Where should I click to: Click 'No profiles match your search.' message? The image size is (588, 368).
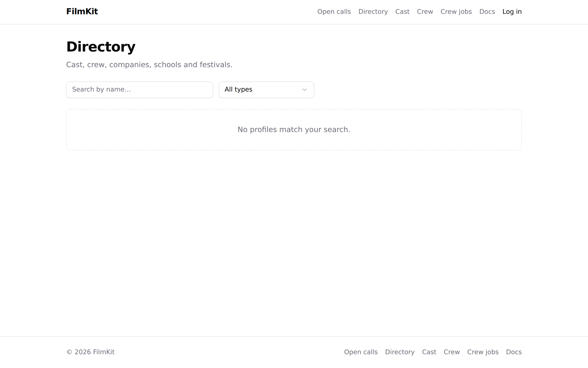[x=294, y=129]
